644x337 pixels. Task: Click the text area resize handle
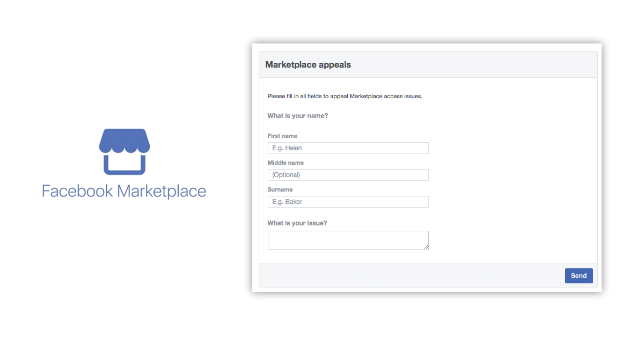[x=426, y=248]
